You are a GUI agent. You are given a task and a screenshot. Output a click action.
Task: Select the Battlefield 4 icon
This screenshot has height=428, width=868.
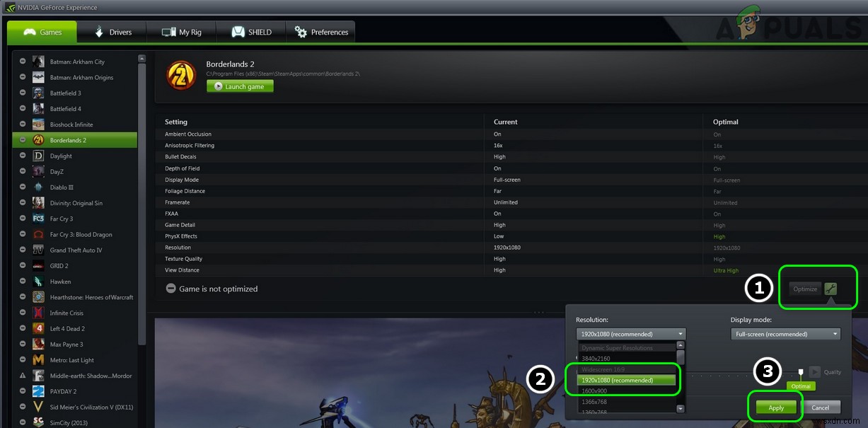click(38, 109)
